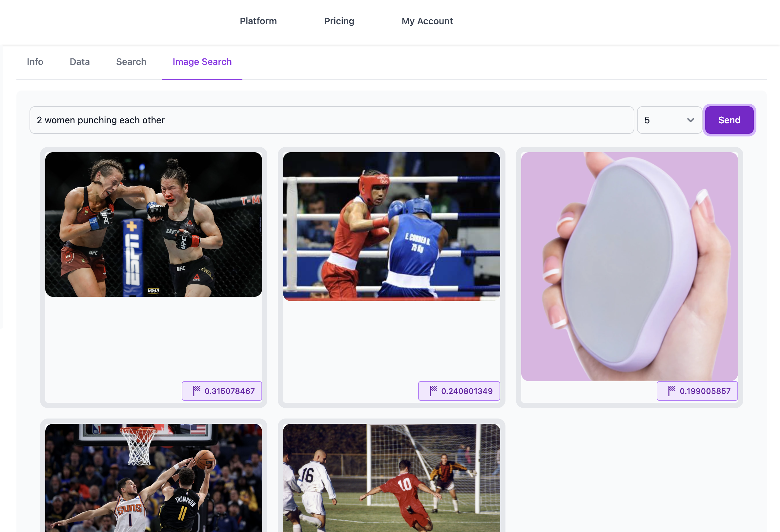Focus the search query text field

pos(331,120)
